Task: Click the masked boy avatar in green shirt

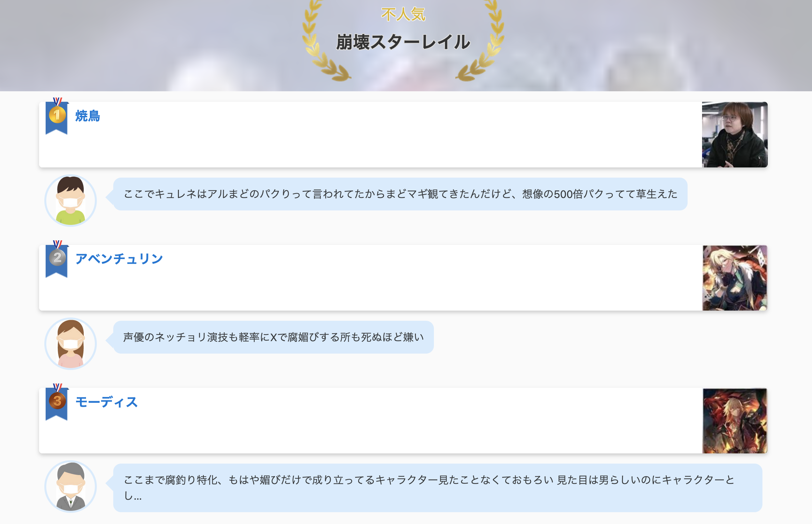Action: pyautogui.click(x=71, y=200)
